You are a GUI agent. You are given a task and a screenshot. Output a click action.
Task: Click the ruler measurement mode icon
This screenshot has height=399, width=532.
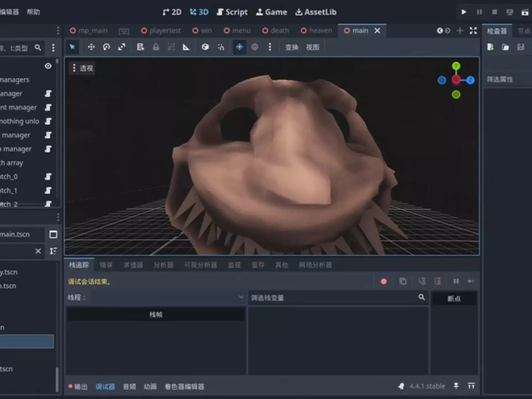point(186,47)
